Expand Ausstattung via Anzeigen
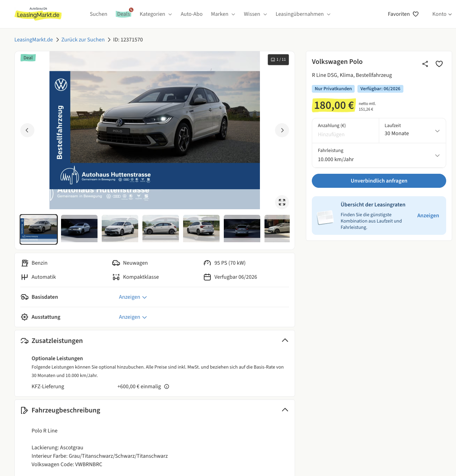 [133, 317]
